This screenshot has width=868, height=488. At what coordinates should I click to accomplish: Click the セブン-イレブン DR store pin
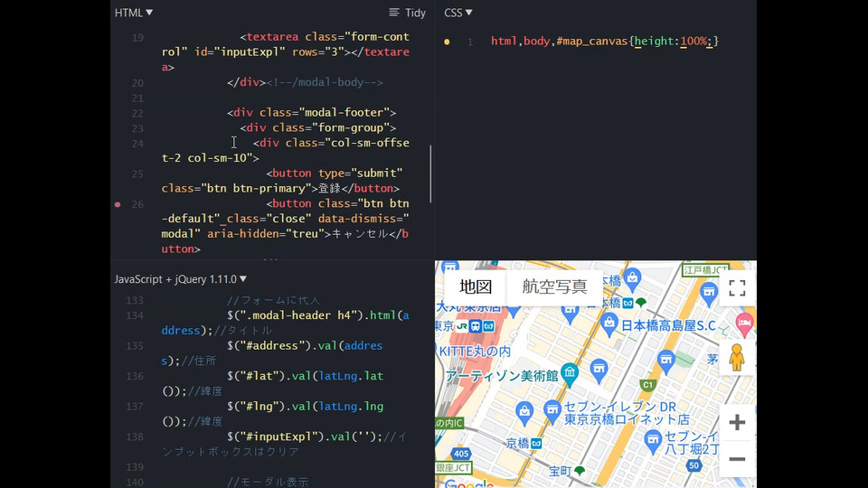[552, 412]
